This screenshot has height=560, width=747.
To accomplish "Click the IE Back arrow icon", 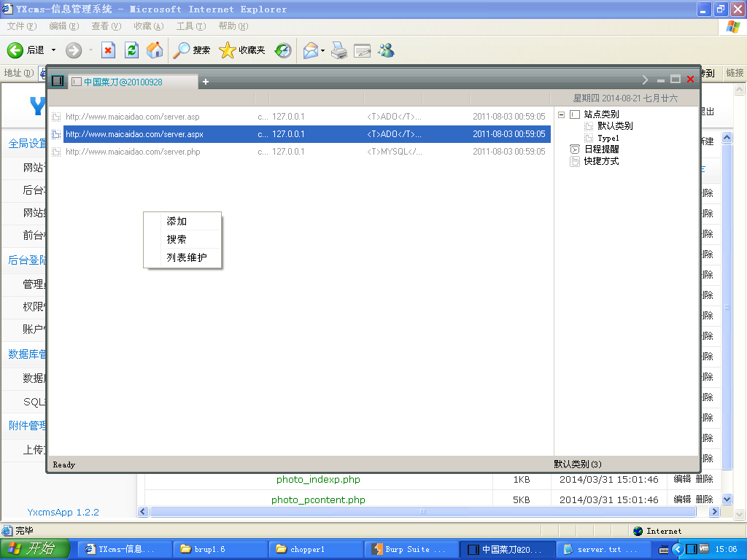I will pyautogui.click(x=15, y=50).
